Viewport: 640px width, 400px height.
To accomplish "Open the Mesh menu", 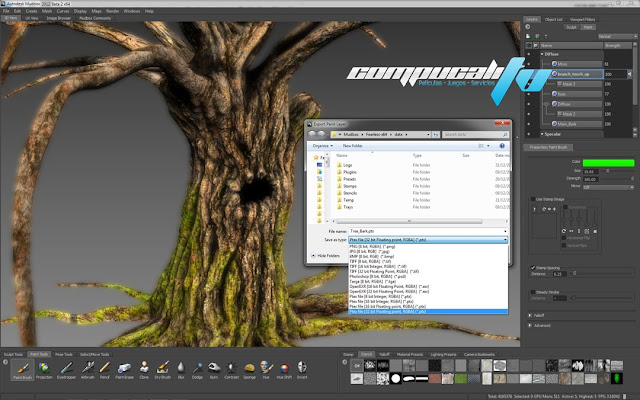I will 47,11.
